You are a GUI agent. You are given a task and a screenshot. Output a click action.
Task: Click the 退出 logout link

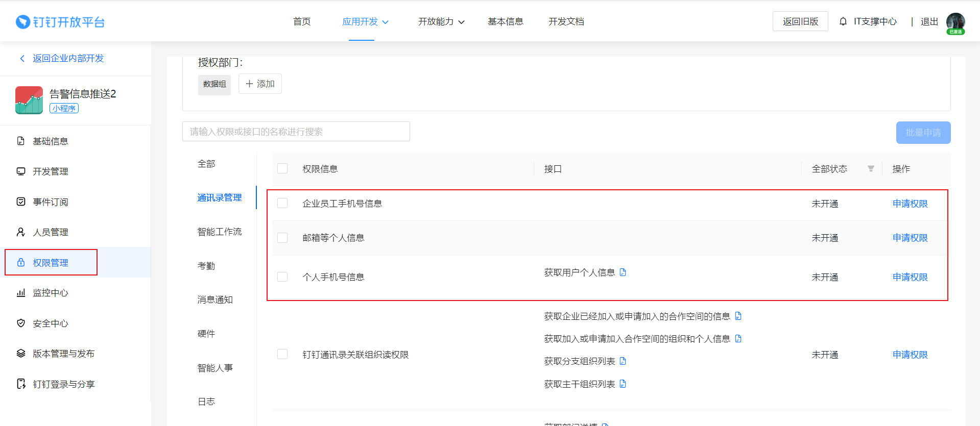(x=929, y=21)
